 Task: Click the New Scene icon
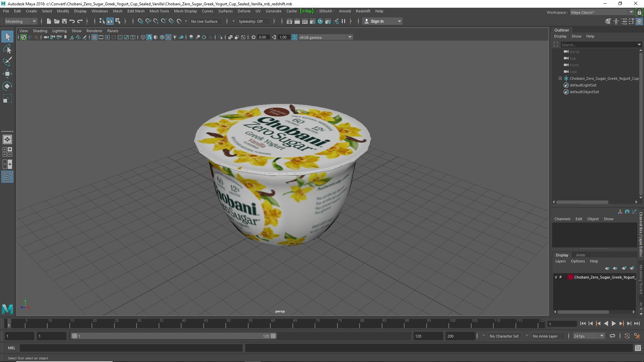(49, 21)
